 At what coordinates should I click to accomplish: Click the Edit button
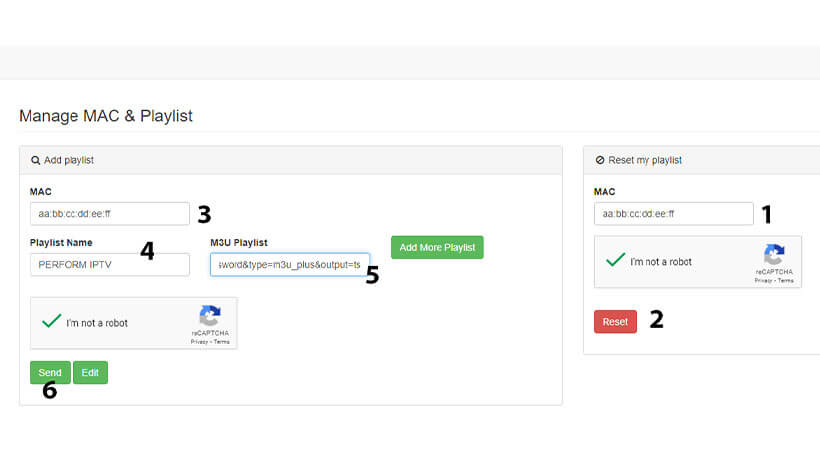click(x=90, y=373)
